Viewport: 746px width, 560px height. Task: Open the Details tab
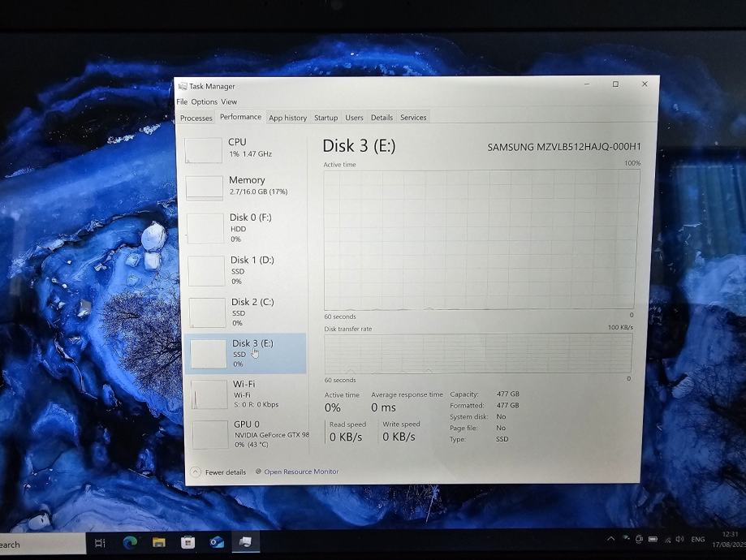[x=382, y=118]
